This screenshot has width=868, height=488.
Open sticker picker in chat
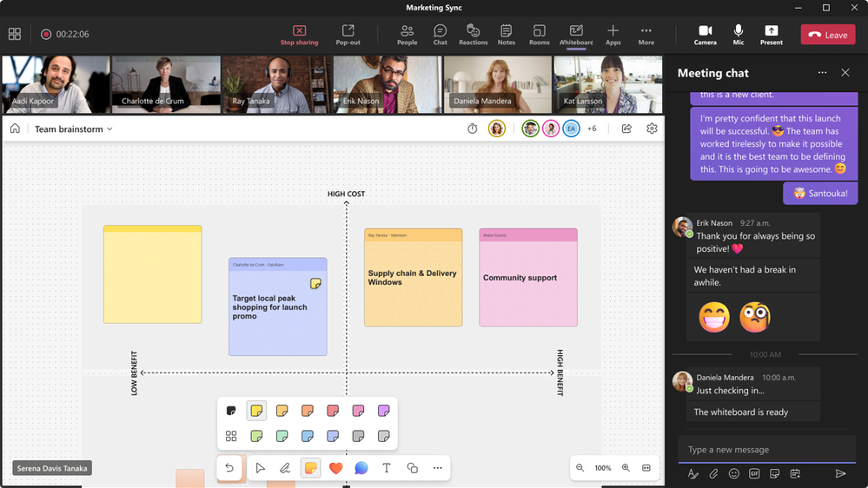[x=774, y=473]
